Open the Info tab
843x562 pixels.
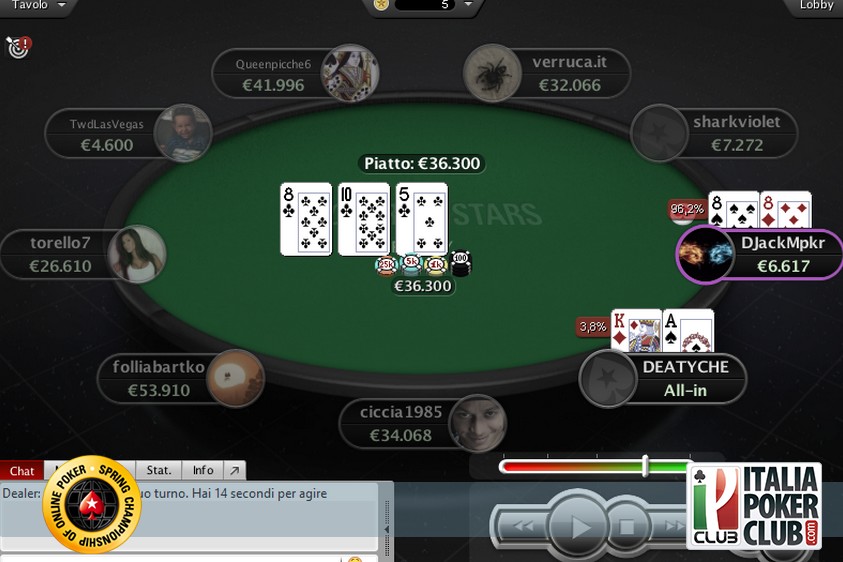(x=203, y=470)
